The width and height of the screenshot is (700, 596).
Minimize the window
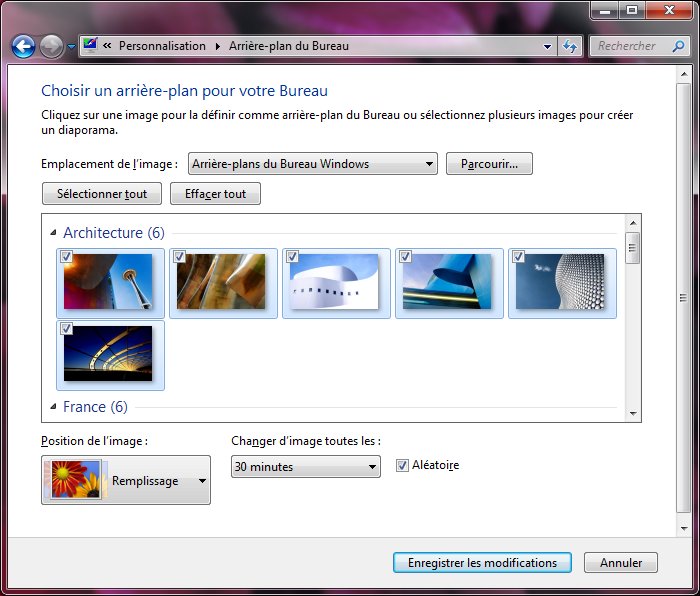[605, 10]
